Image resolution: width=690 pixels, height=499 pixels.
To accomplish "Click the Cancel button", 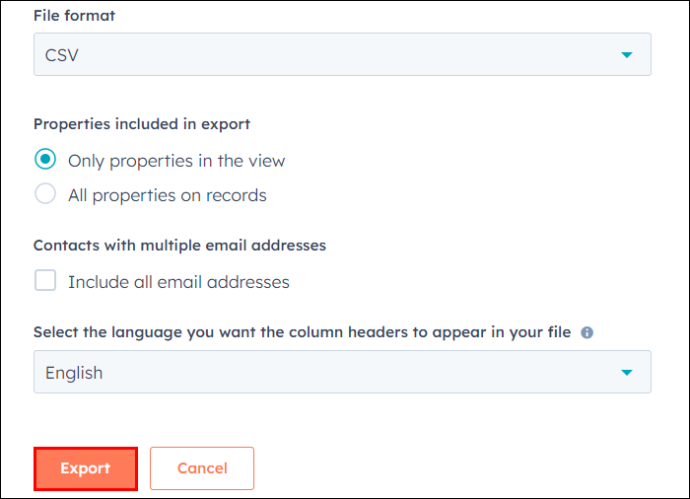I will 202,469.
